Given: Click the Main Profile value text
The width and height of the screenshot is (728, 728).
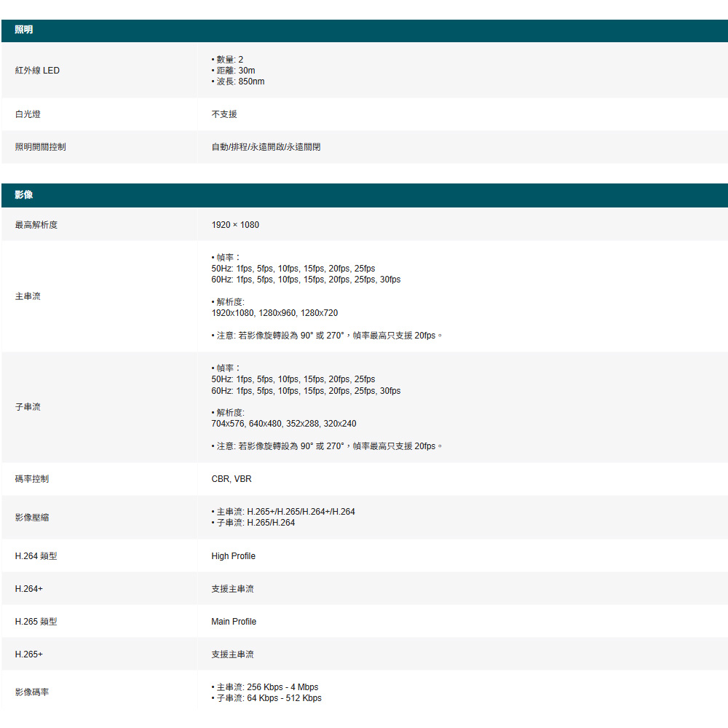Looking at the screenshot, I should (234, 622).
